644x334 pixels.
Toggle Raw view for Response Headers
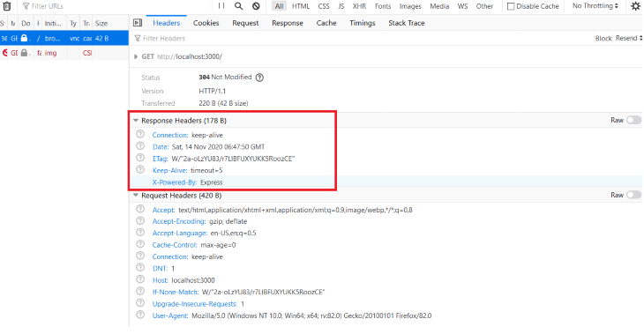[633, 120]
